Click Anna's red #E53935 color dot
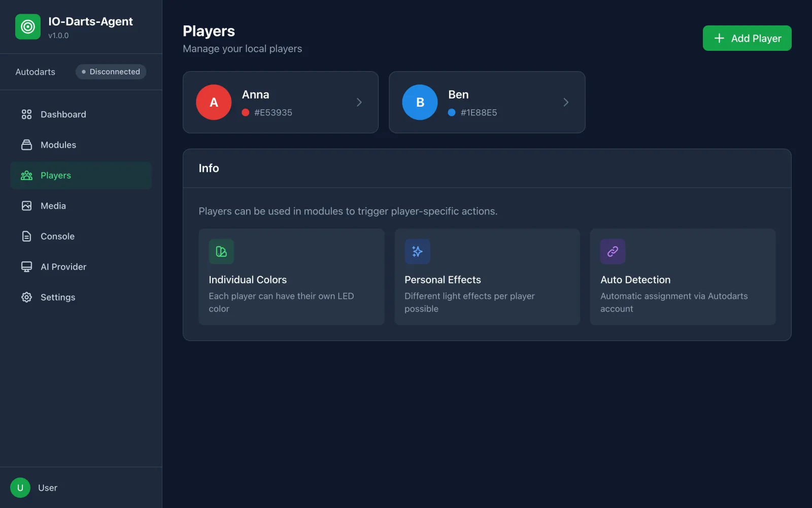This screenshot has width=812, height=508. 246,112
